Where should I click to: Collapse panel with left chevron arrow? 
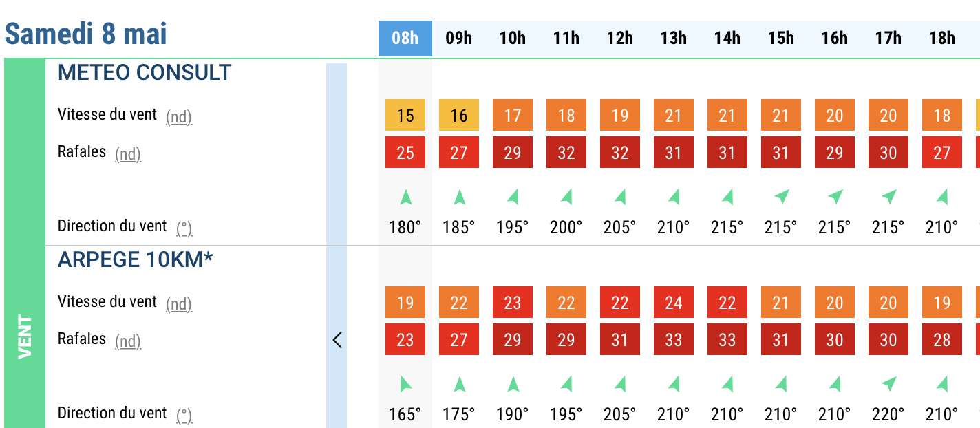click(337, 340)
